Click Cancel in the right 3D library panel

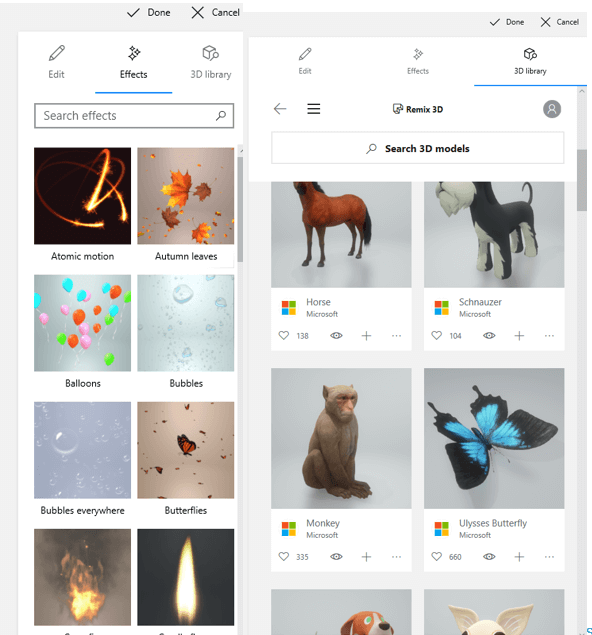click(x=560, y=22)
